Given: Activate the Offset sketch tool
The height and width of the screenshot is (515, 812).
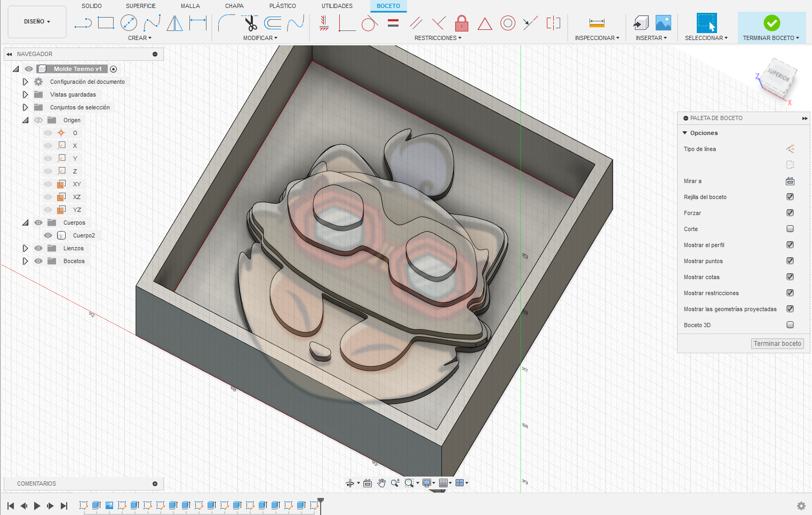Looking at the screenshot, I should [274, 22].
